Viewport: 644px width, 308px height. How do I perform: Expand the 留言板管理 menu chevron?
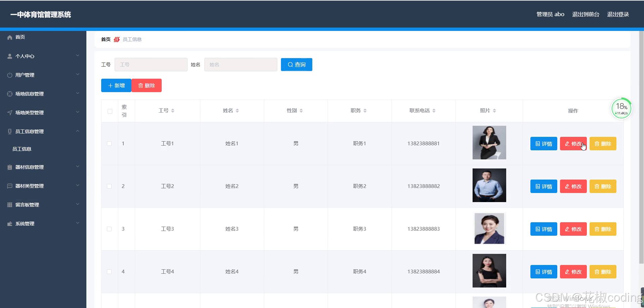coord(78,204)
